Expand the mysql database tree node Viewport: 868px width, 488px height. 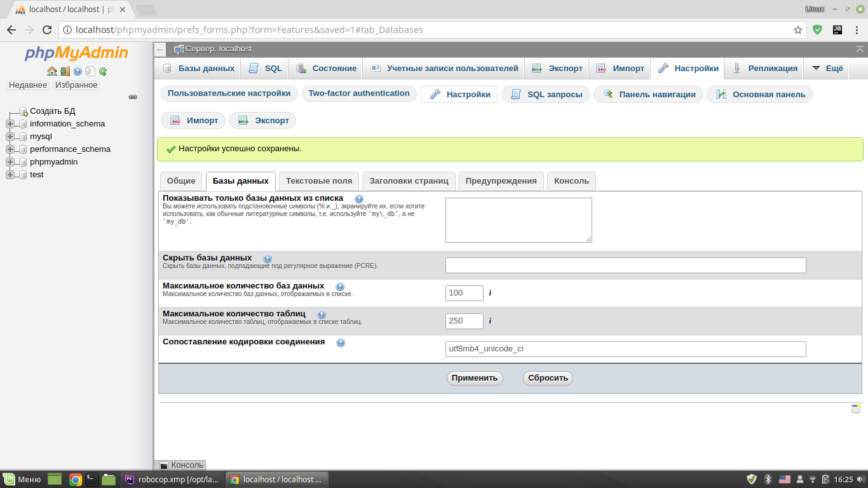10,137
